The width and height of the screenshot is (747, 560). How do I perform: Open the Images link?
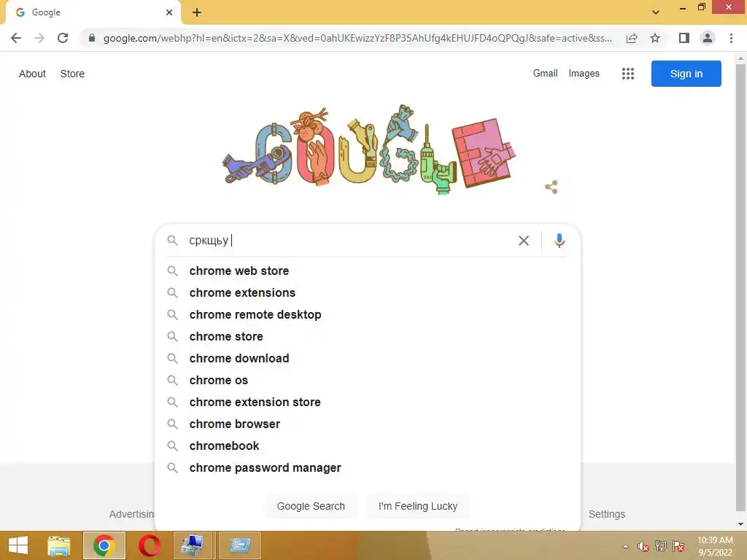pyautogui.click(x=584, y=74)
